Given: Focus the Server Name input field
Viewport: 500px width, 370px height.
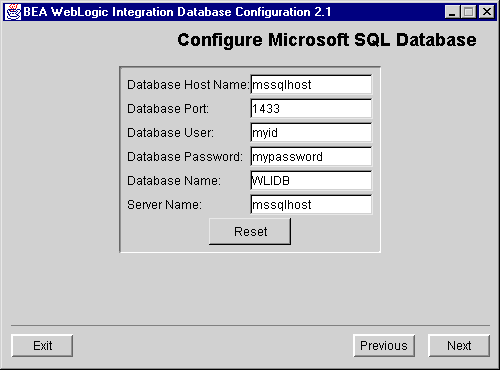Looking at the screenshot, I should [311, 205].
